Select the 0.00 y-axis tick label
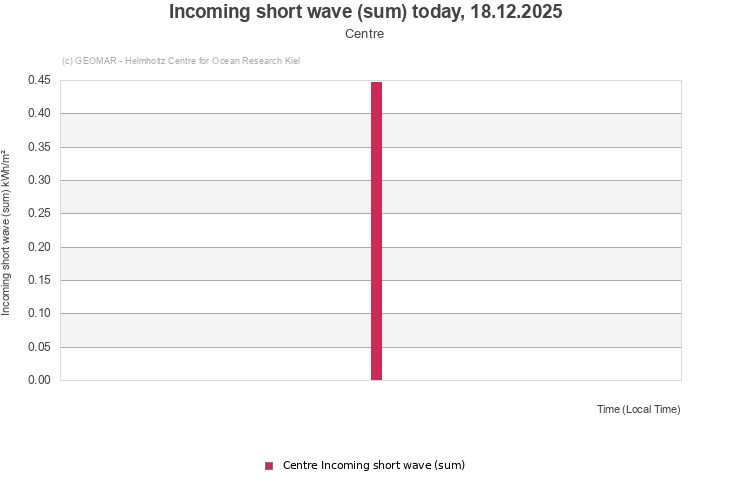 click(39, 380)
